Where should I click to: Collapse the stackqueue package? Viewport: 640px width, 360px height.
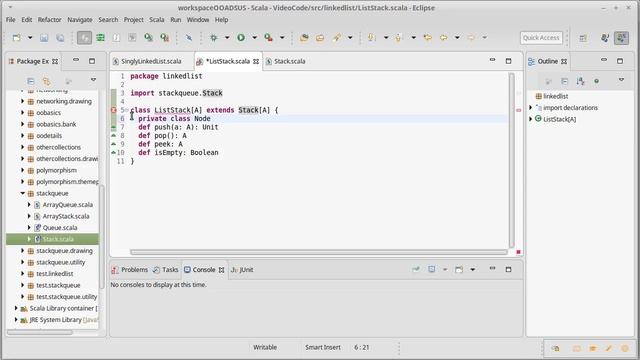point(23,193)
